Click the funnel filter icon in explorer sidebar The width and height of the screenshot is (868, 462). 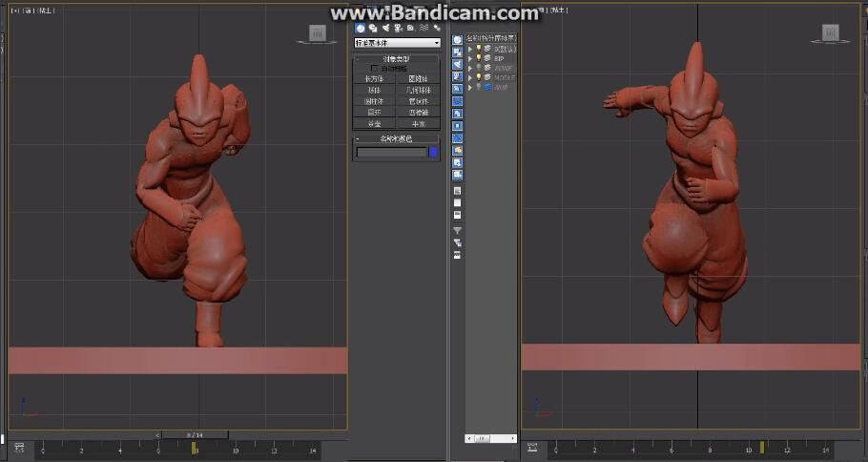pyautogui.click(x=457, y=230)
